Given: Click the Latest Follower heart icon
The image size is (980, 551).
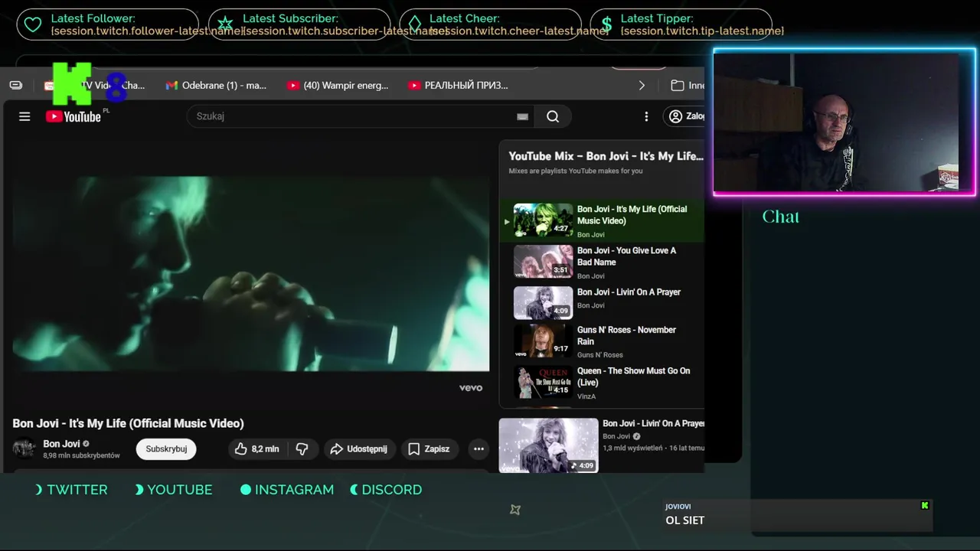Looking at the screenshot, I should click(33, 24).
